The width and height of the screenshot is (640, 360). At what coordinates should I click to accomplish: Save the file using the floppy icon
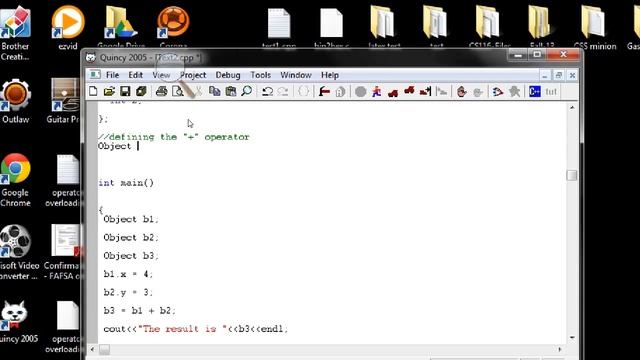point(125,91)
